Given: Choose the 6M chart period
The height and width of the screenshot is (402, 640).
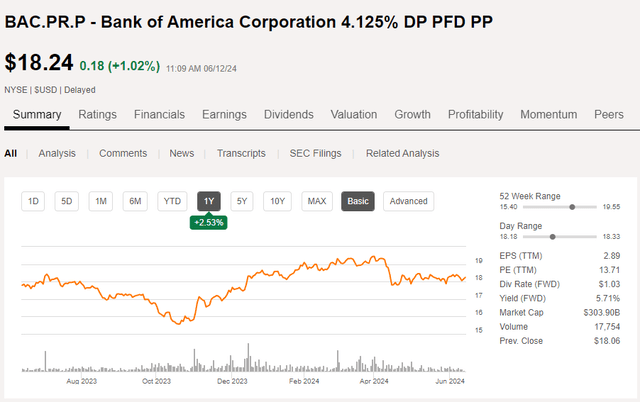Looking at the screenshot, I should coord(135,201).
